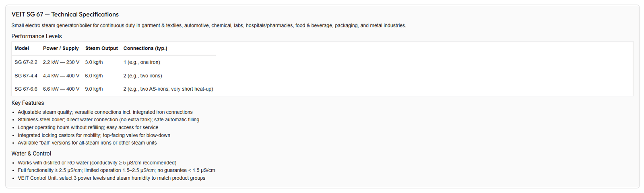Click the distilled or RO water bullet
This screenshot has height=193, width=644.
pyautogui.click(x=97, y=163)
